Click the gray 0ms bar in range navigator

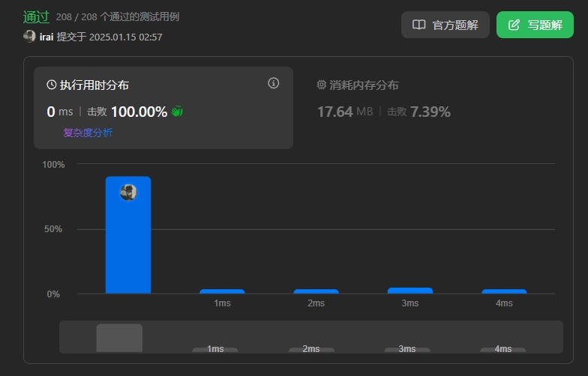click(x=119, y=338)
